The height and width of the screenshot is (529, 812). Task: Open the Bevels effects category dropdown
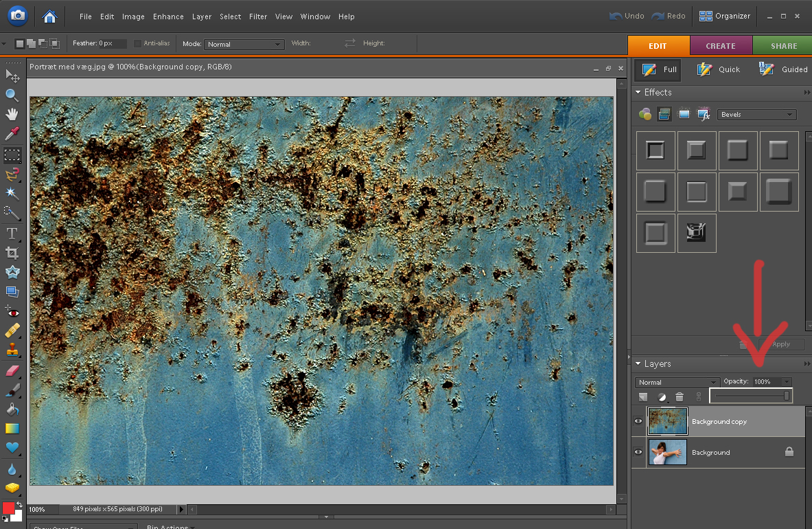coord(756,115)
